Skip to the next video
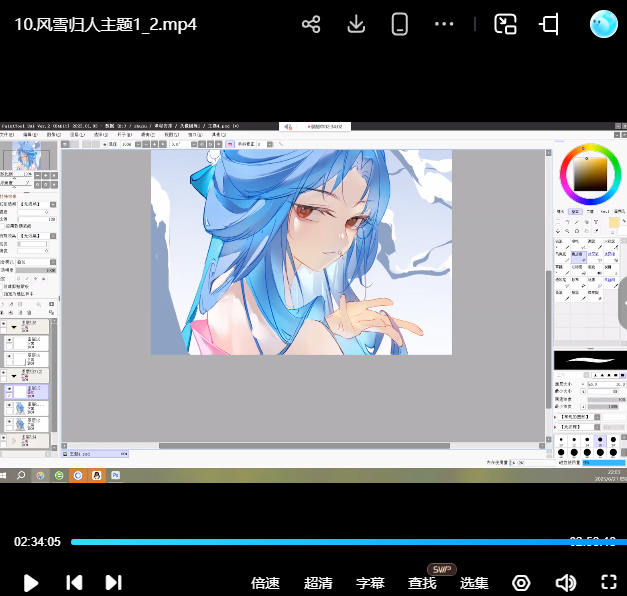 [x=113, y=582]
